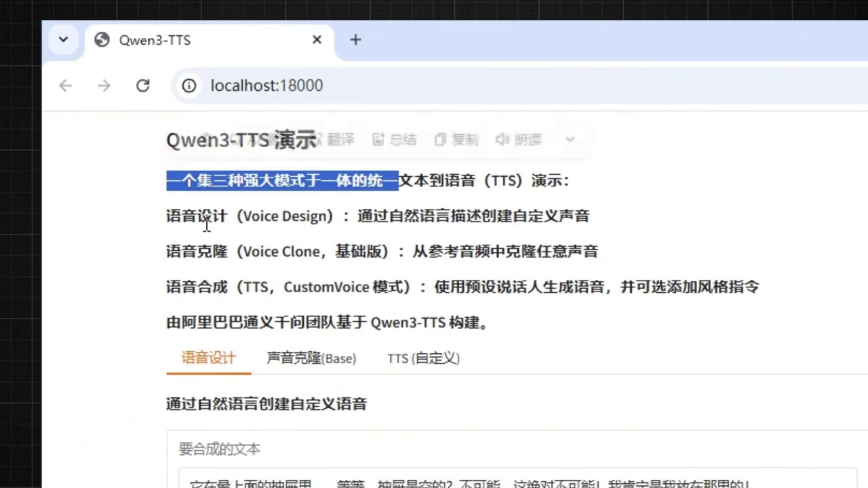Click the 语音设计（Voice Design） description line
868x488 pixels.
click(x=378, y=216)
